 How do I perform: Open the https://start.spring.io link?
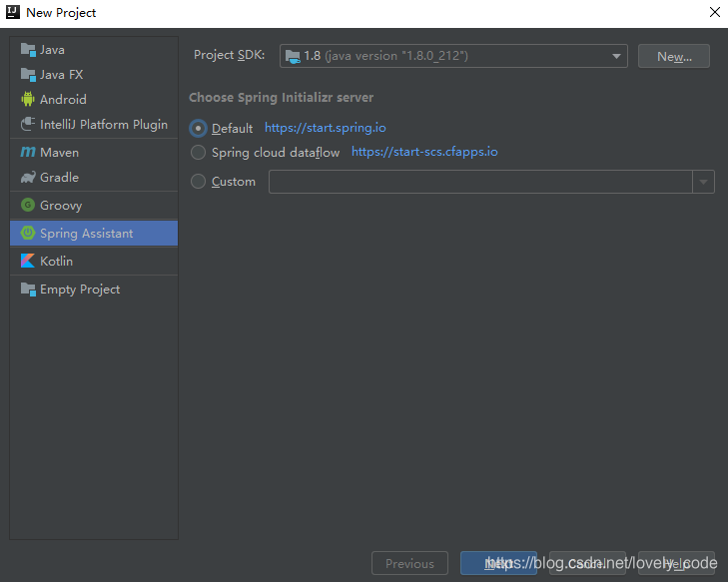[x=325, y=128]
